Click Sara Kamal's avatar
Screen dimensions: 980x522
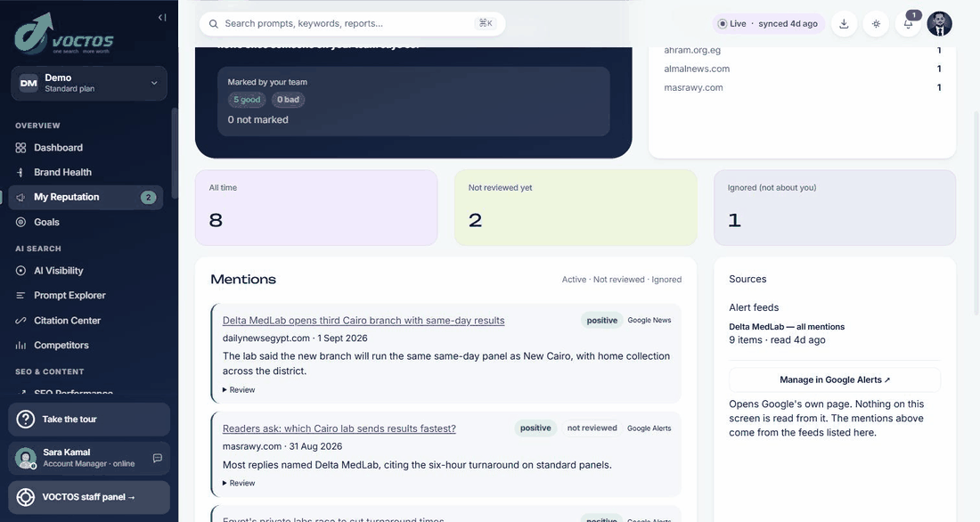[x=26, y=458]
